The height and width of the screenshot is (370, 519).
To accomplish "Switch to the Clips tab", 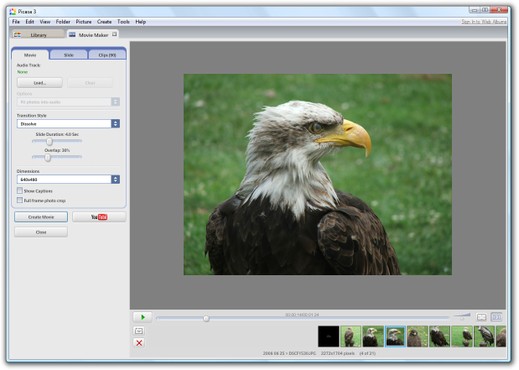I will (107, 55).
